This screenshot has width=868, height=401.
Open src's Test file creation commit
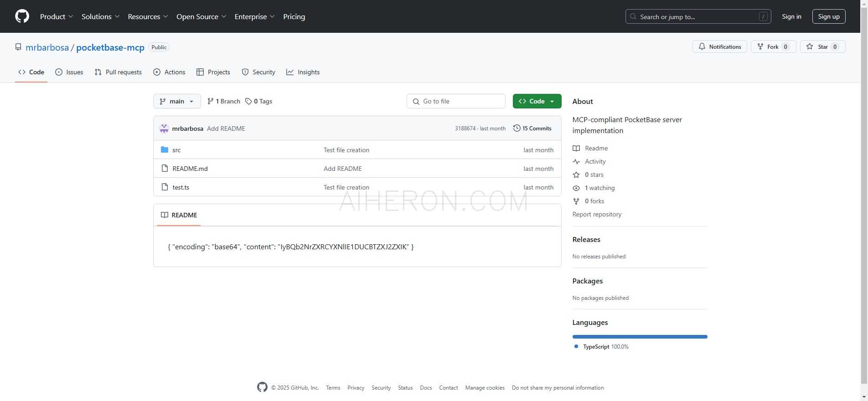(x=346, y=150)
